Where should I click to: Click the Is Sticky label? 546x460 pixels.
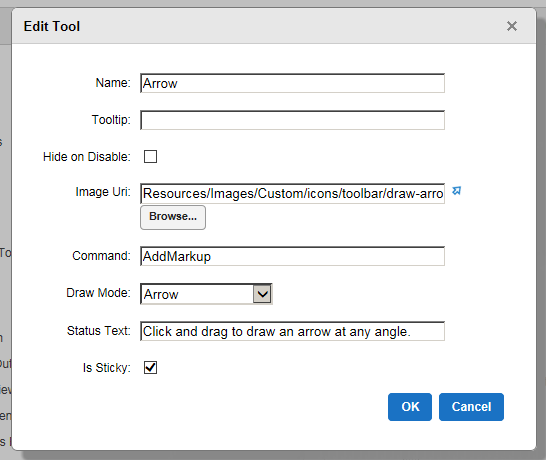(x=107, y=368)
